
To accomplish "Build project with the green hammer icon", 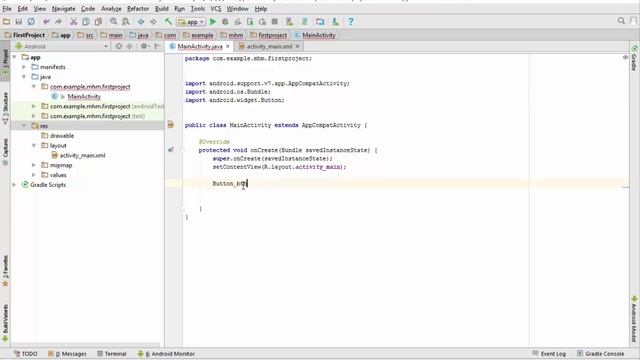I will pos(168,22).
